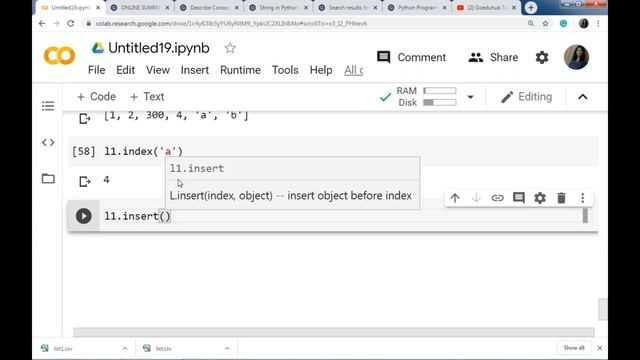Open a new browser tab
Viewport: 640px width, 360px height.
click(531, 7)
